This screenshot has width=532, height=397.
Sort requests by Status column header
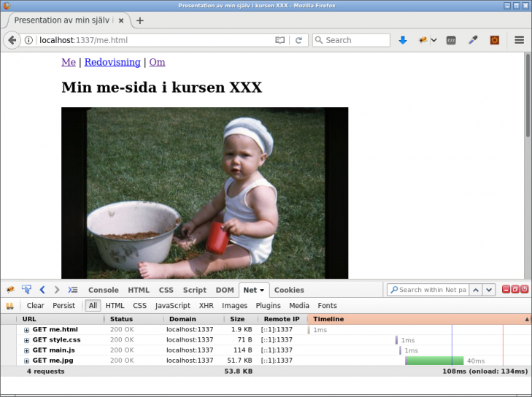134,319
